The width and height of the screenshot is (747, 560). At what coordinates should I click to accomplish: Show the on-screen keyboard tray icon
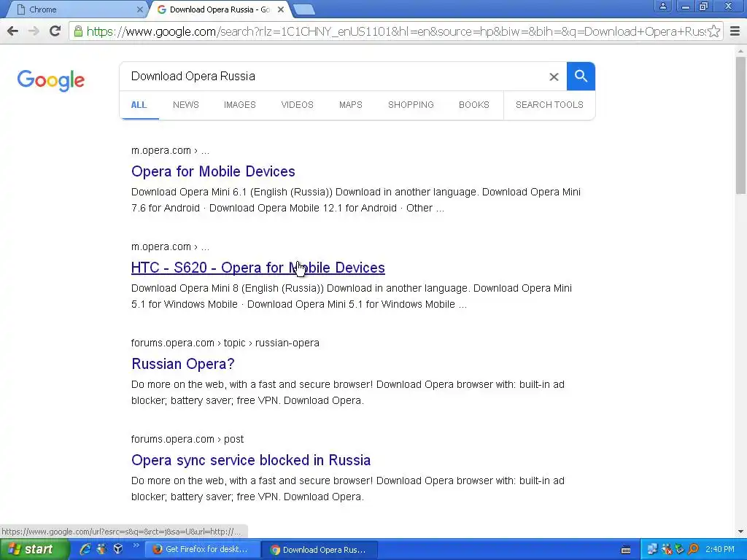pyautogui.click(x=626, y=550)
